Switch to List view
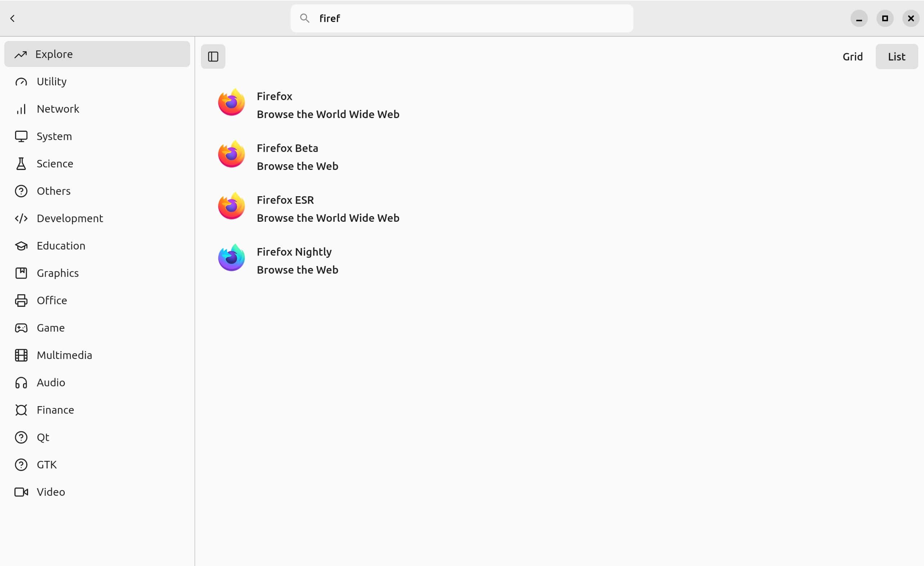This screenshot has width=924, height=566. pos(896,57)
